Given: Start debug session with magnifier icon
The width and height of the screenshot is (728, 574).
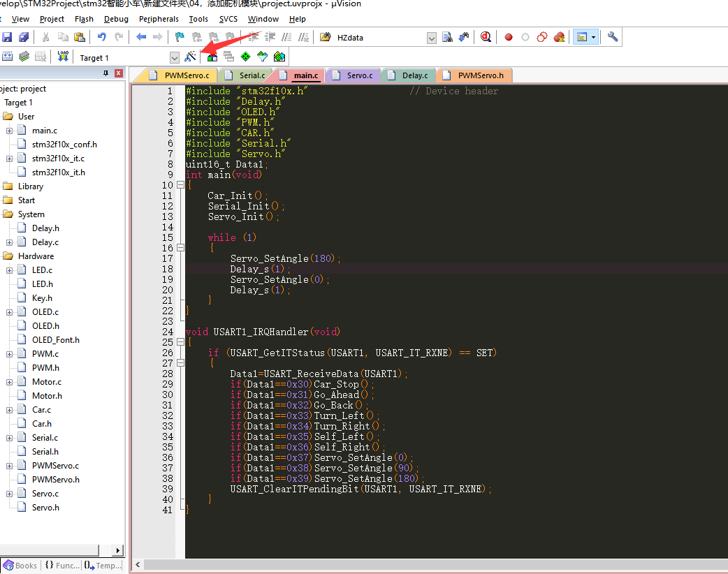Looking at the screenshot, I should click(x=486, y=37).
